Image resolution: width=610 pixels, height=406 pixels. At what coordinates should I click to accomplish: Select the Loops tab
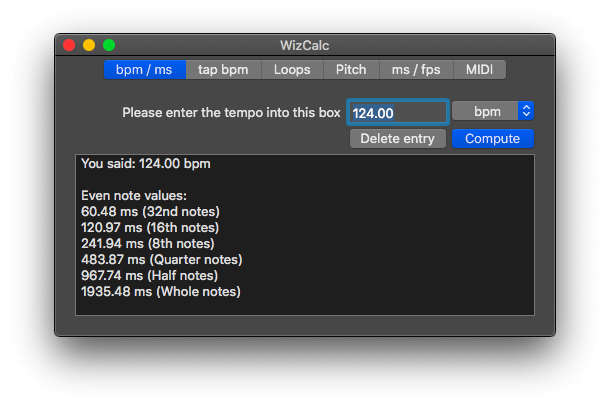coord(292,70)
